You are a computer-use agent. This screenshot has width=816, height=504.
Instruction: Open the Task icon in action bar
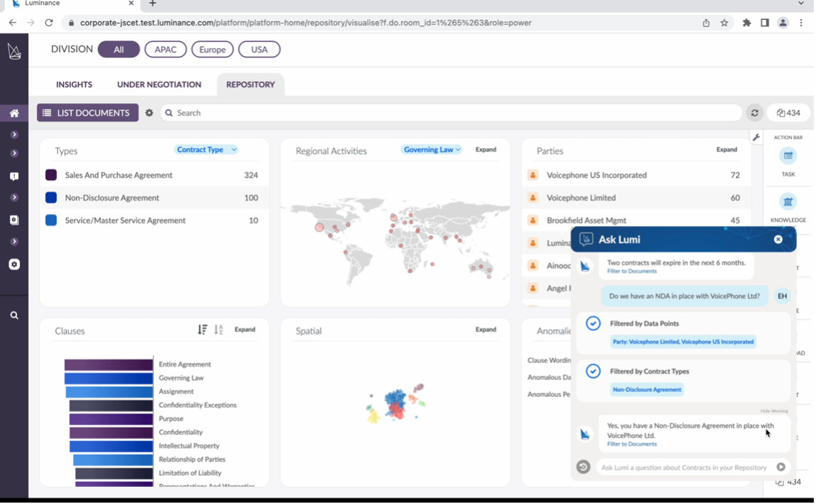coord(788,155)
